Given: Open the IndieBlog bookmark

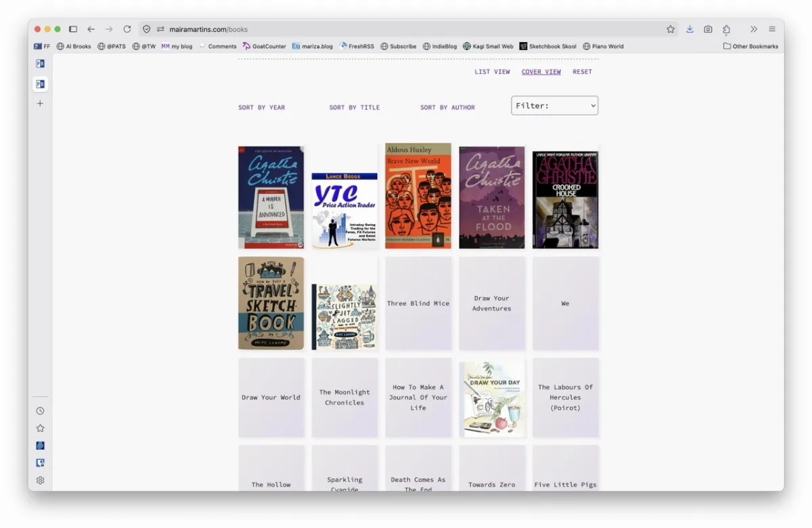Looking at the screenshot, I should tap(440, 47).
